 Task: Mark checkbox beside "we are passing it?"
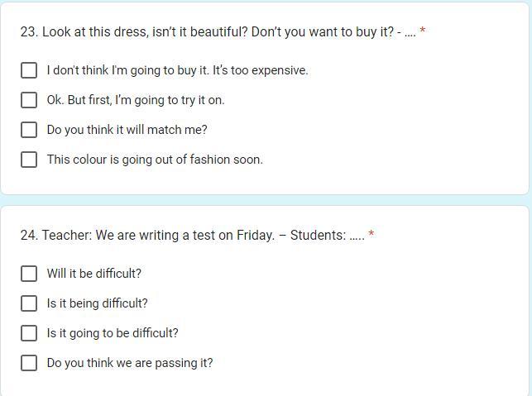pos(29,363)
